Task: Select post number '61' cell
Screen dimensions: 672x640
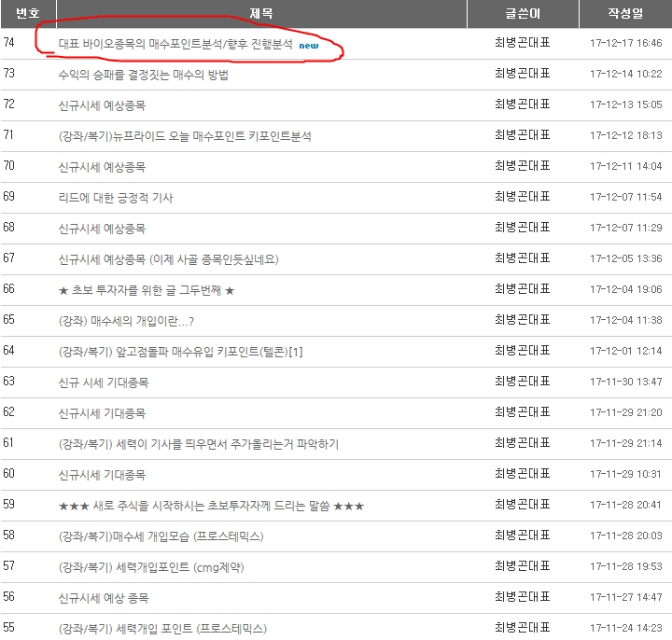Action: [8, 443]
